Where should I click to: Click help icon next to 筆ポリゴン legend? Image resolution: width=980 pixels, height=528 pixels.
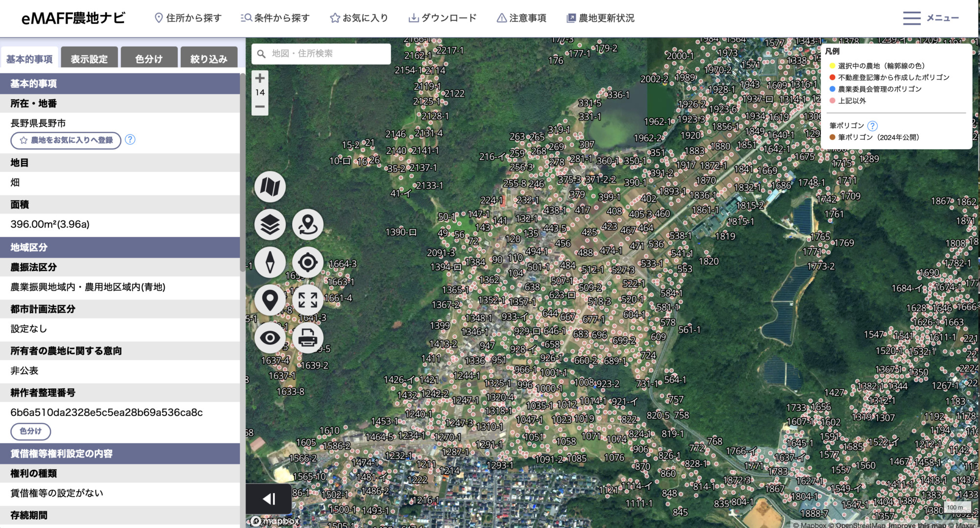(x=872, y=126)
